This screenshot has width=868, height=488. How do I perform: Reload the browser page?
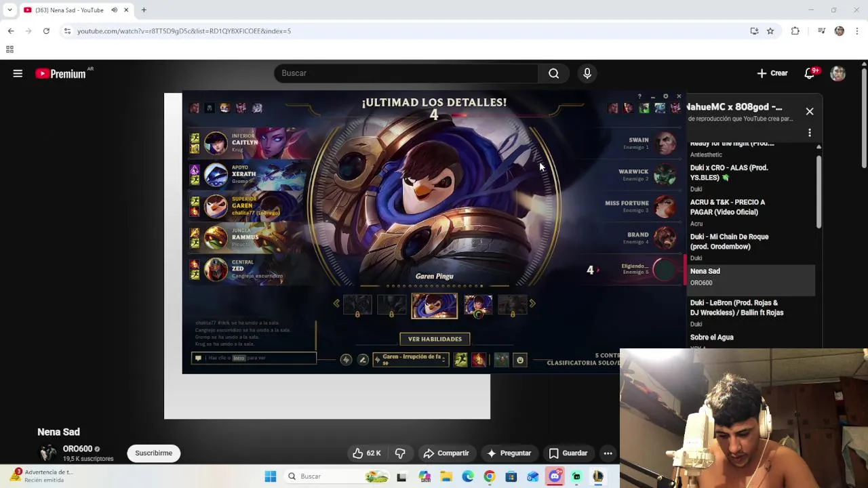46,31
